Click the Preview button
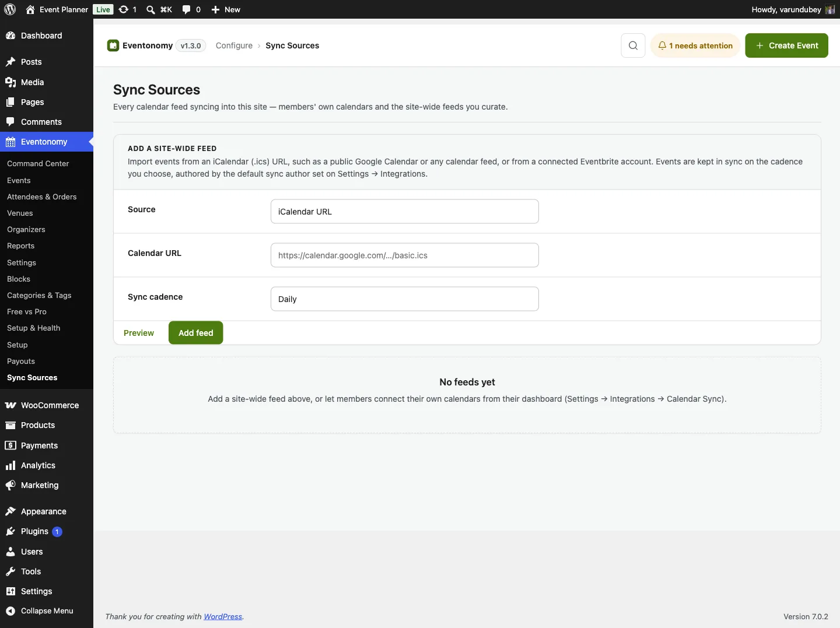Viewport: 840px width, 628px height. (139, 333)
